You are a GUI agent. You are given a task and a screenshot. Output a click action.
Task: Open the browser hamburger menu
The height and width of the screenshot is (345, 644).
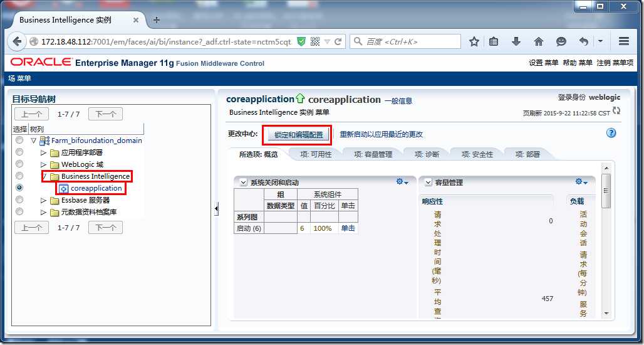tap(624, 41)
